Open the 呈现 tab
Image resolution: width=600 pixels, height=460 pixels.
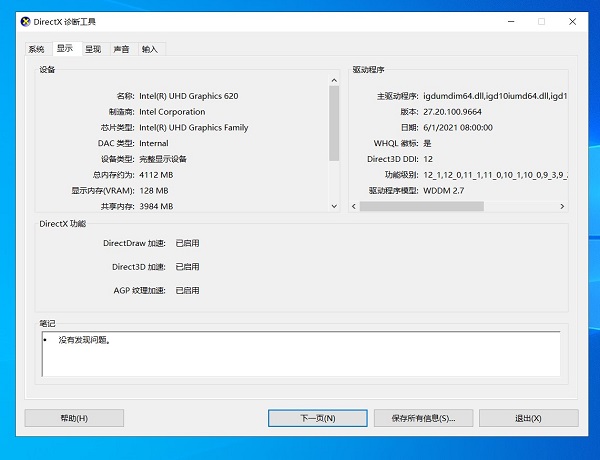pos(92,49)
